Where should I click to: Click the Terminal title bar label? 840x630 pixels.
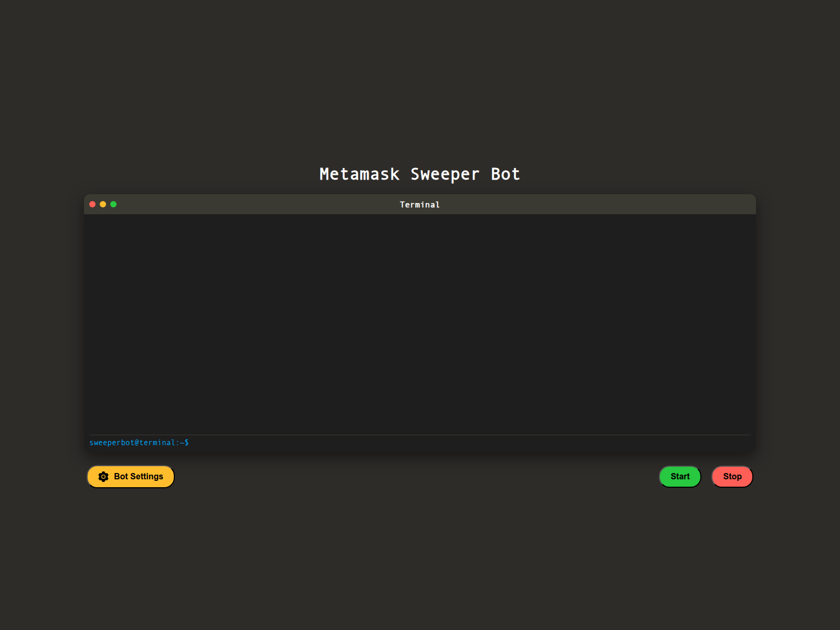click(420, 205)
